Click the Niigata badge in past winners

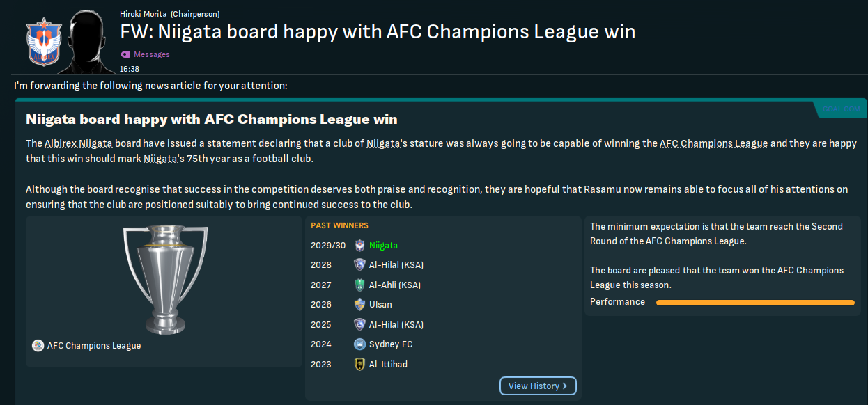359,246
